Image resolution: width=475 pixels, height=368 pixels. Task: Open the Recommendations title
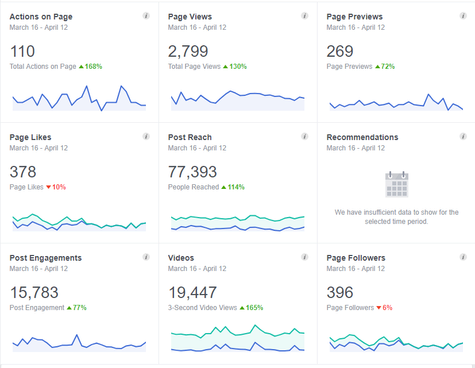362,137
